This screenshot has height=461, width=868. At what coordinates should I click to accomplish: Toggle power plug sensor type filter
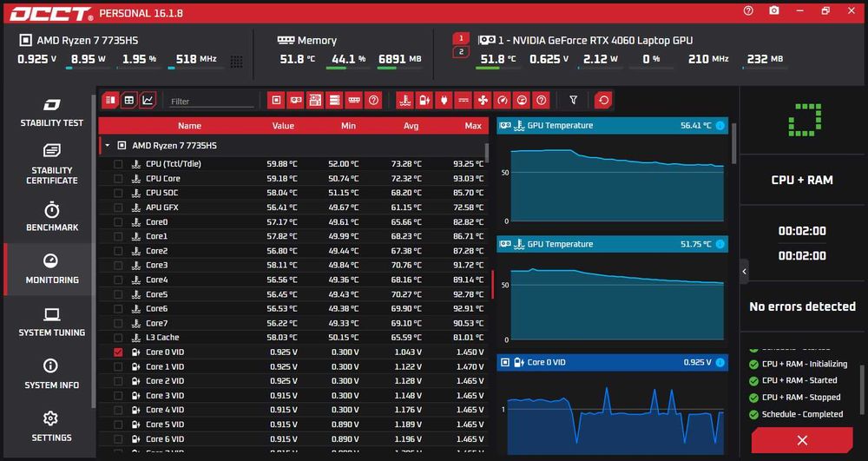[x=444, y=100]
